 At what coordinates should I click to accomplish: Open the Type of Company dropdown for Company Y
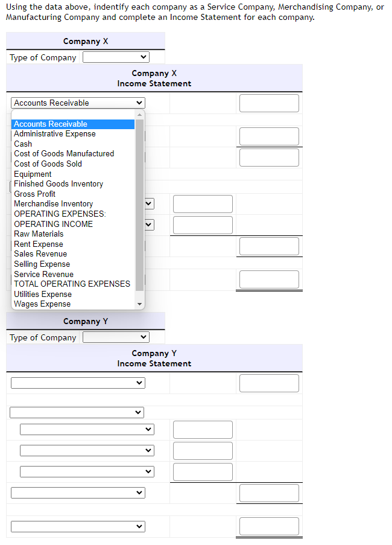point(115,337)
